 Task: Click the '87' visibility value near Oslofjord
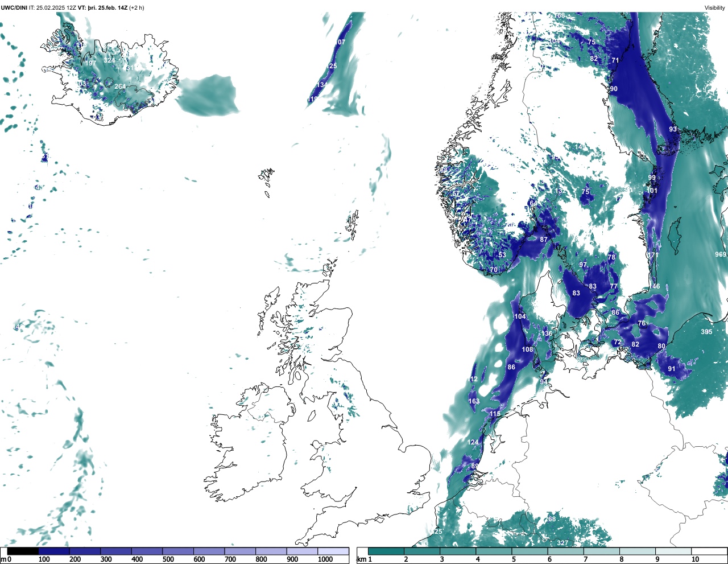(x=544, y=240)
